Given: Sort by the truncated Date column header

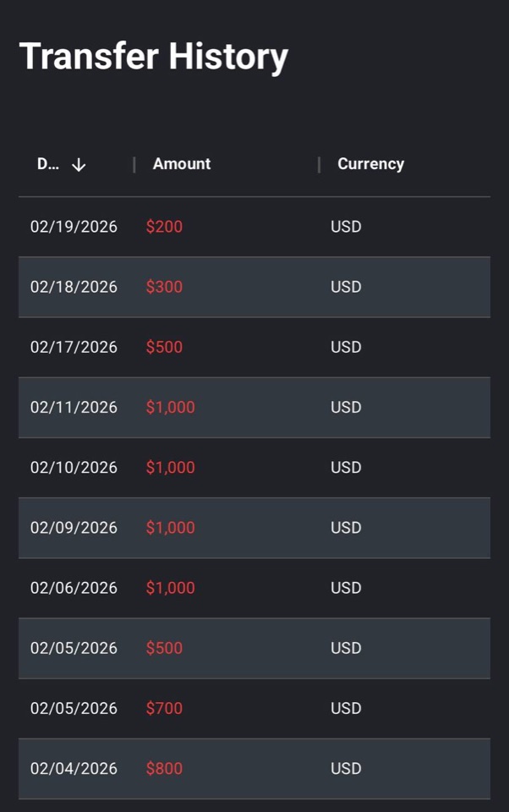Looking at the screenshot, I should [x=47, y=164].
